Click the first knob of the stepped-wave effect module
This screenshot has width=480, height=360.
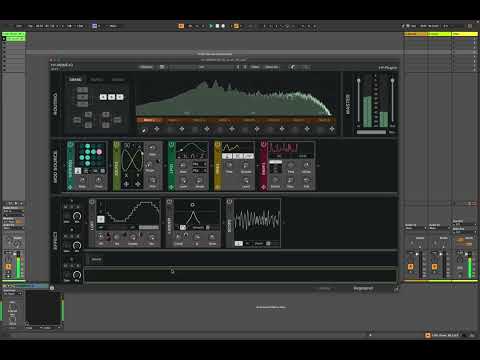click(x=101, y=237)
